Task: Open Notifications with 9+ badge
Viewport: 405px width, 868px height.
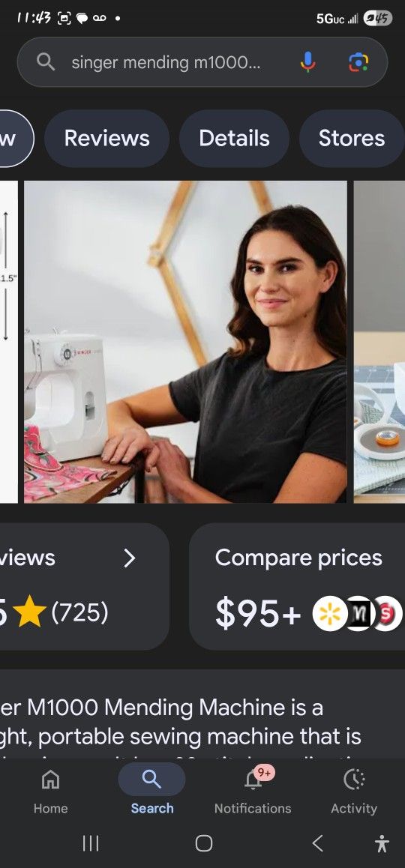Action: (253, 790)
